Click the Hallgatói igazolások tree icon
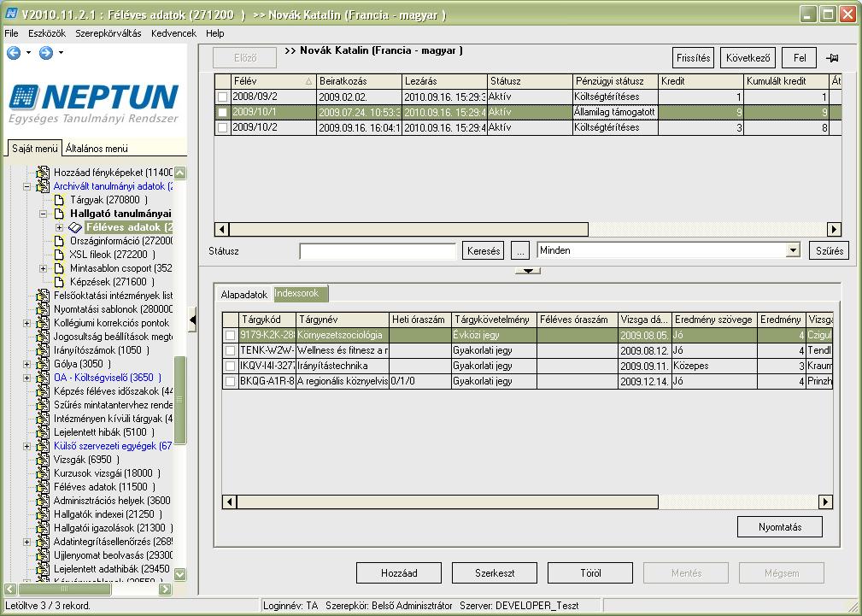The image size is (862, 616). (x=43, y=528)
